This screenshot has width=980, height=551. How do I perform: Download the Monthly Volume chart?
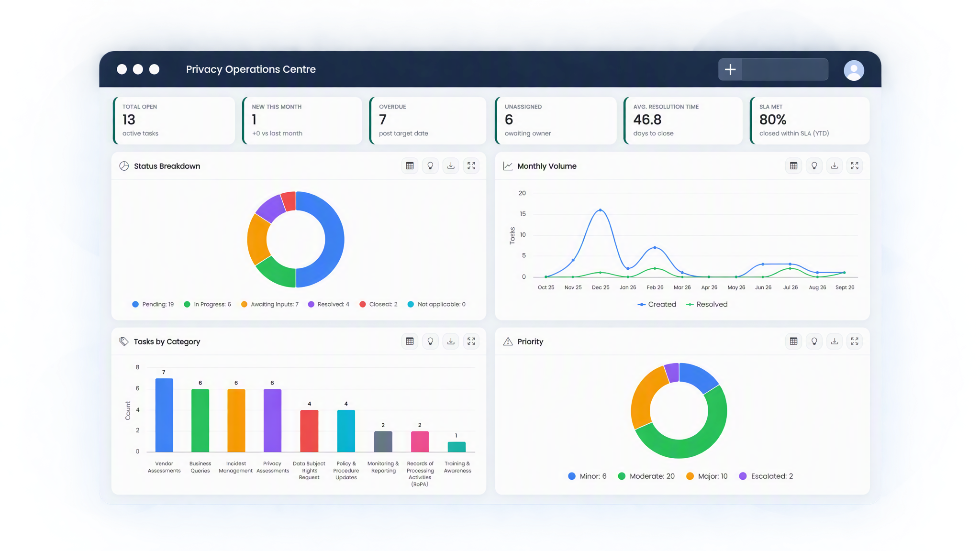(x=835, y=165)
